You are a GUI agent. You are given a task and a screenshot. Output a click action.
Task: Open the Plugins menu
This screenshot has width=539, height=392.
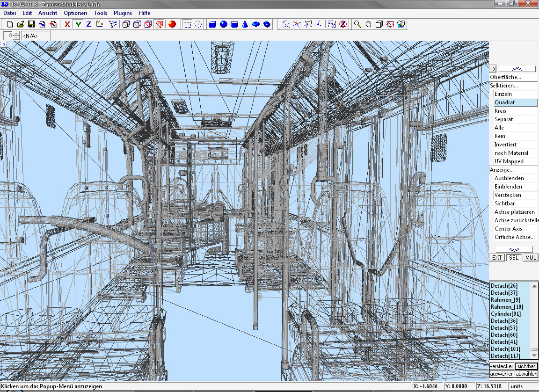click(123, 13)
